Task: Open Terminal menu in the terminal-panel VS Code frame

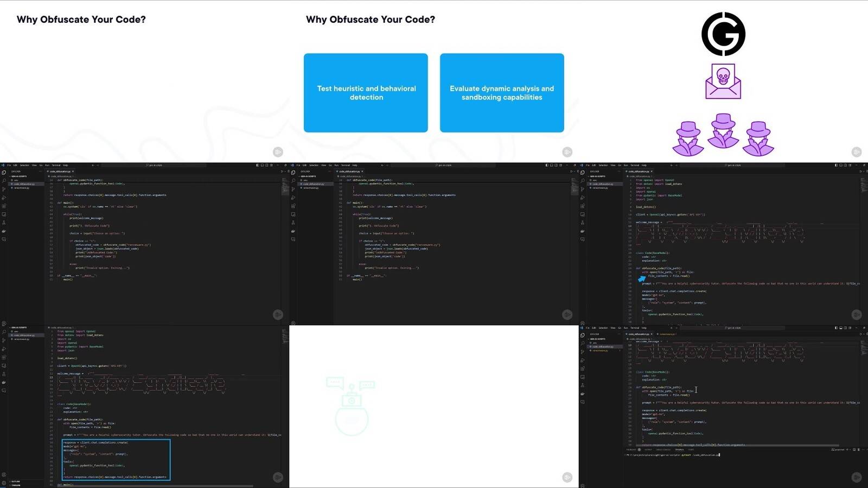Action: [635, 328]
